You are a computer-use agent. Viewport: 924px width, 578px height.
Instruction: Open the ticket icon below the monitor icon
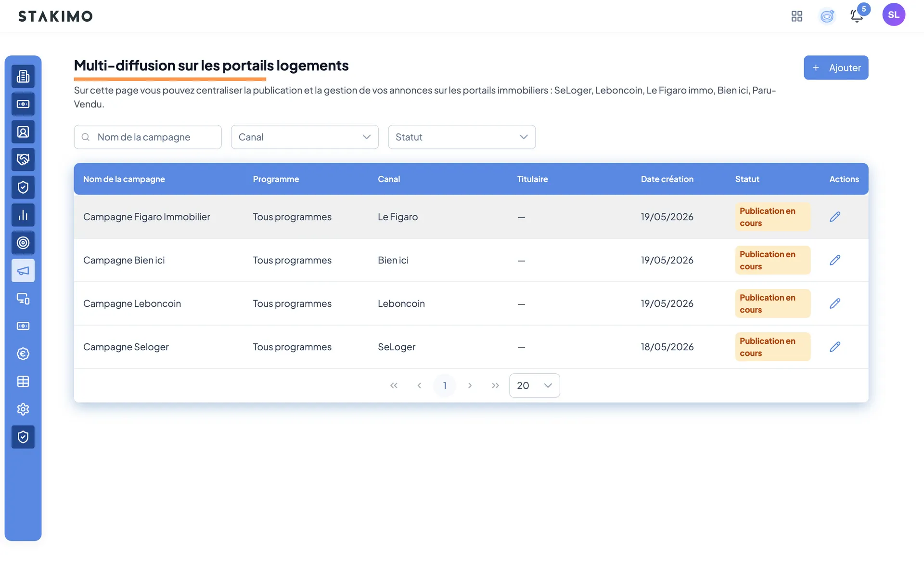point(23,326)
